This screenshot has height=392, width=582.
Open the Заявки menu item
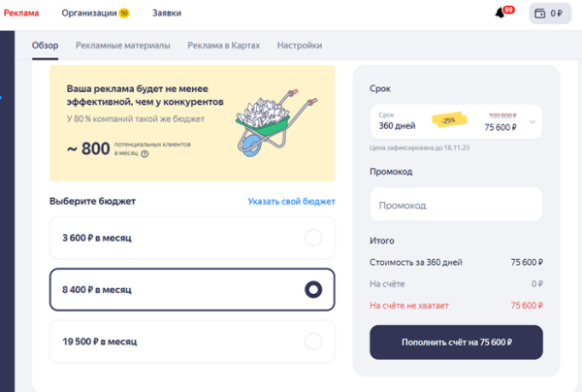click(x=167, y=14)
